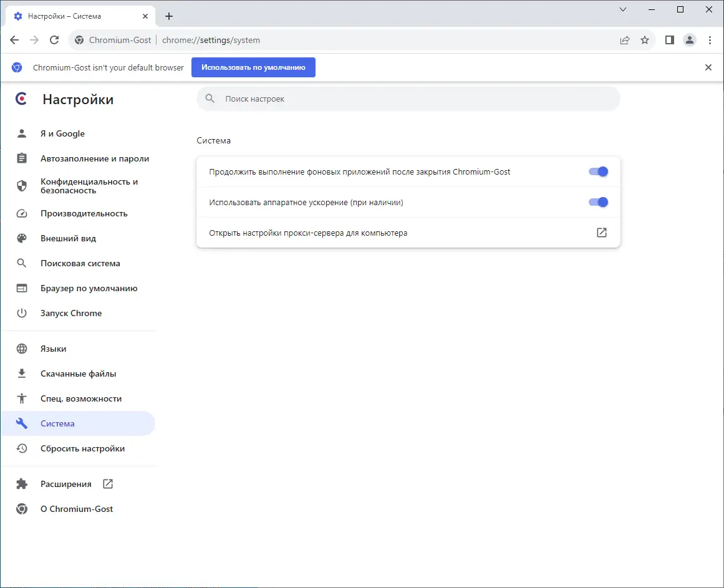Click the Производительность speedometer icon
724x588 pixels.
click(21, 213)
